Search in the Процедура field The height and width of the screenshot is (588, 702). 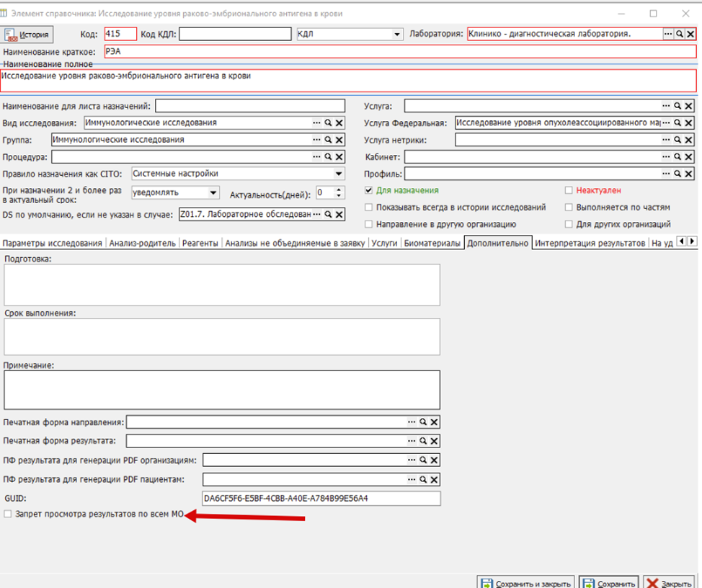click(328, 156)
